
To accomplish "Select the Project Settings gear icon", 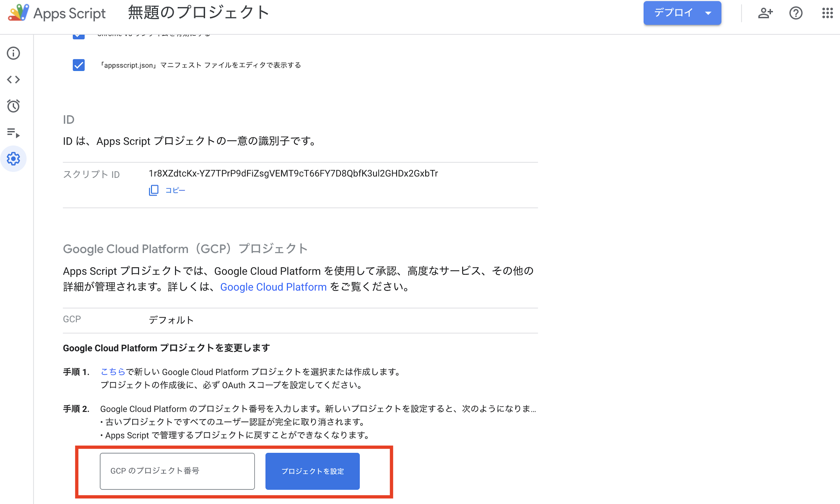I will coord(13,159).
